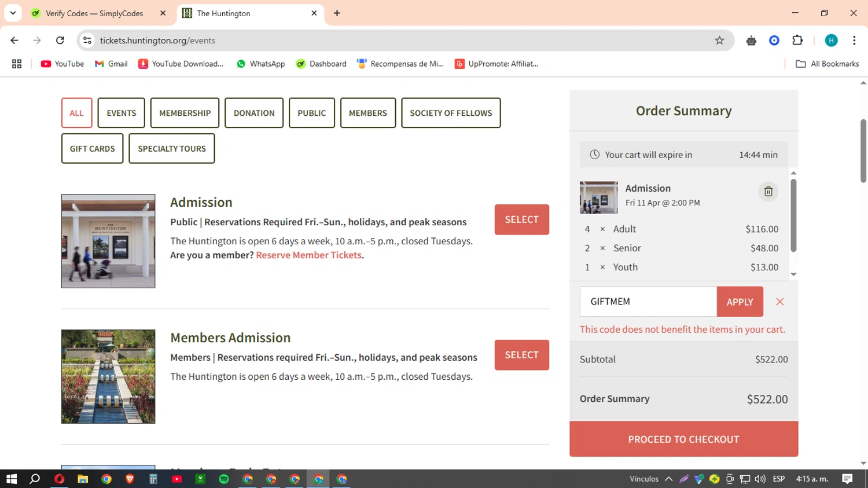This screenshot has height=488, width=868.
Task: Clear the promo code with the red X
Action: pos(779,302)
